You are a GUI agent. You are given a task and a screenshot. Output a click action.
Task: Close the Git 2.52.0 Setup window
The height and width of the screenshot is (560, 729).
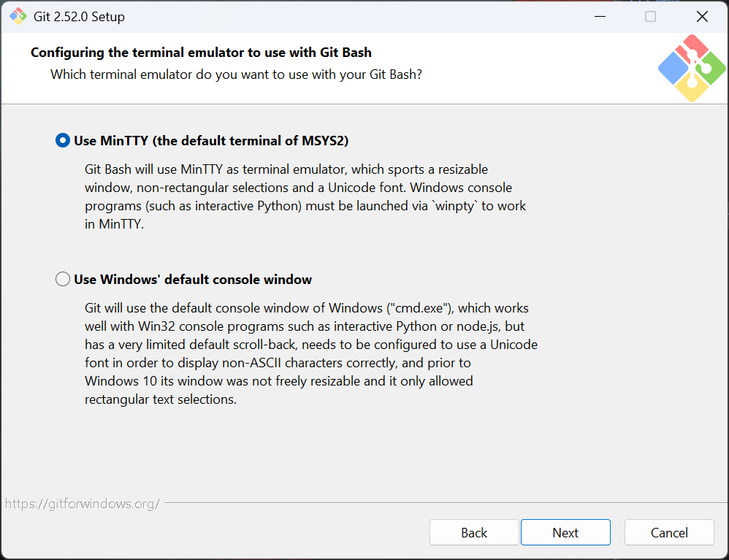click(x=702, y=16)
